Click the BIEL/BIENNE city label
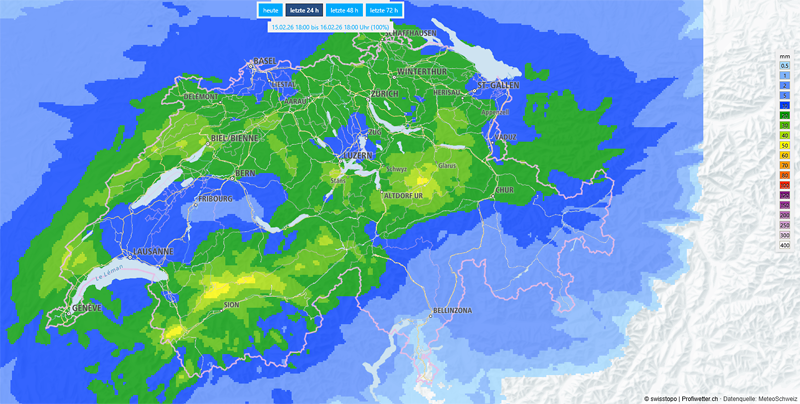Viewport: 800px width, 404px height. pyautogui.click(x=235, y=138)
